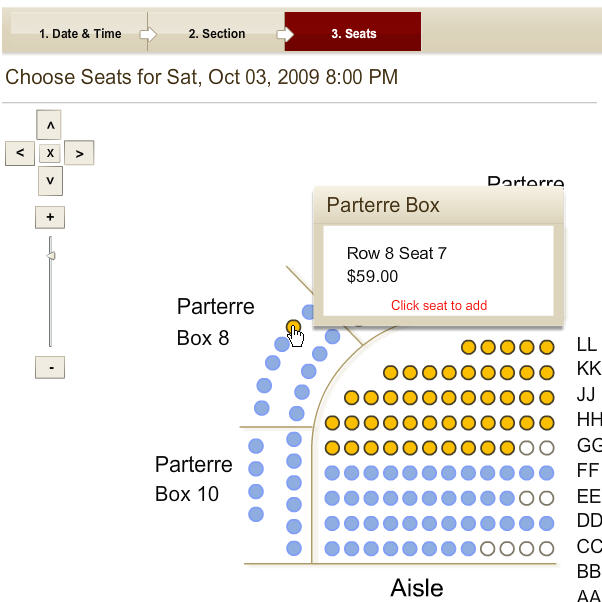Viewport: 602px width, 602px height.
Task: Click the top-left seat in Parterre Box 10
Action: 256,446
